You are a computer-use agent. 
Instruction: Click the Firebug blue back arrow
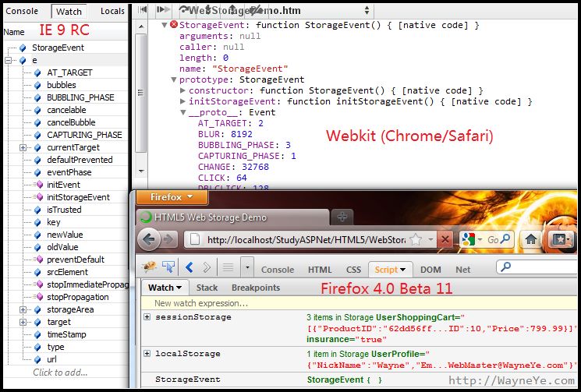point(190,267)
